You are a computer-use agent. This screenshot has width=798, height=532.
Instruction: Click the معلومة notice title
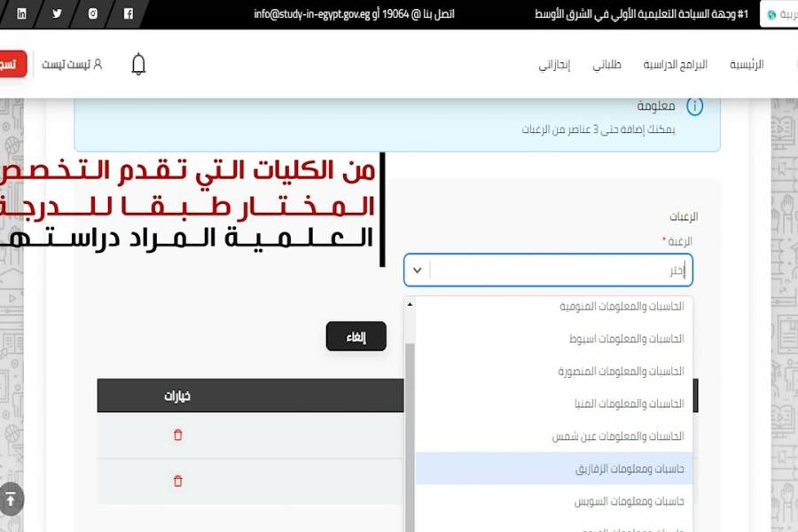coord(656,106)
